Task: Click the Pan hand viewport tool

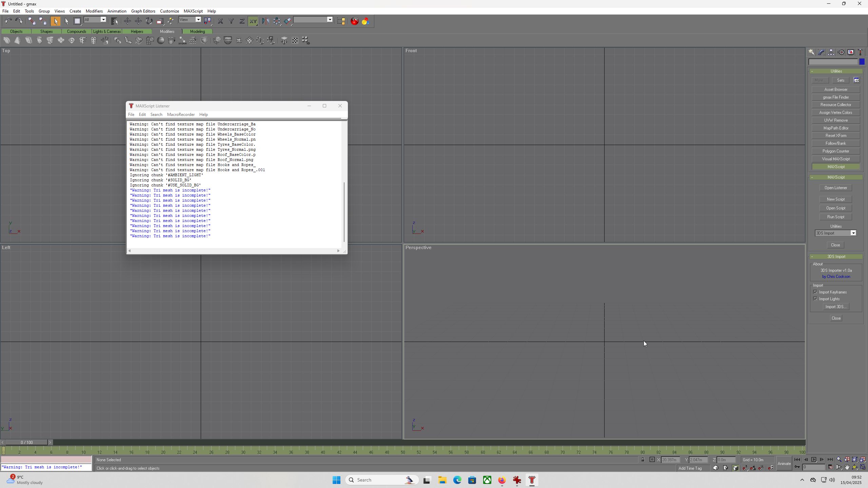Action: pos(847,467)
